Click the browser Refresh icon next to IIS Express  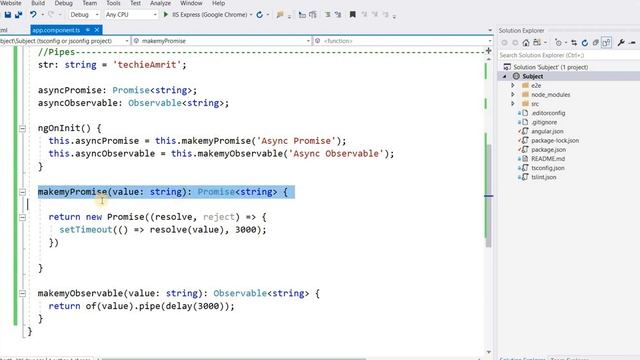click(x=260, y=15)
